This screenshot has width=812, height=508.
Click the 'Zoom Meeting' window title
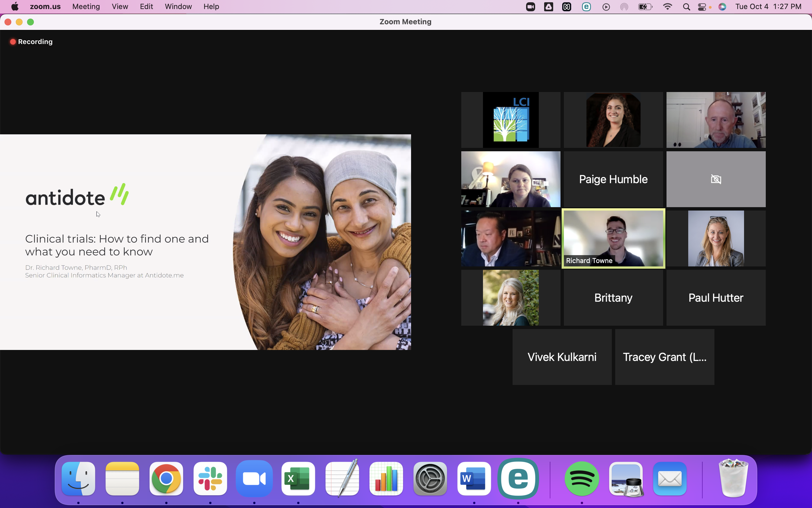405,22
